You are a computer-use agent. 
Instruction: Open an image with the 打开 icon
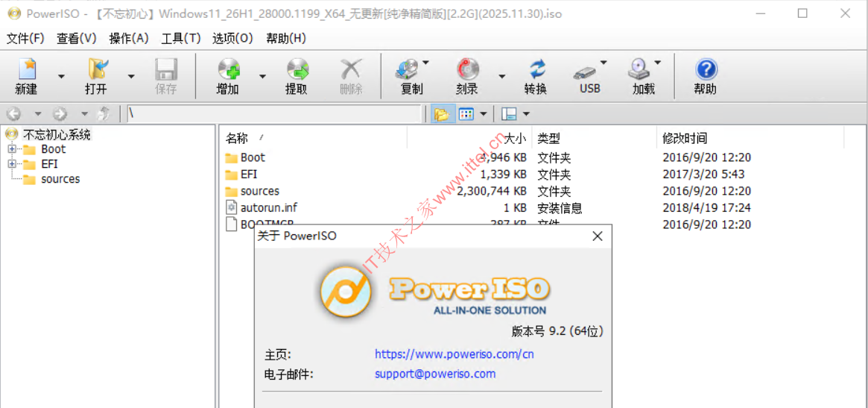[96, 76]
